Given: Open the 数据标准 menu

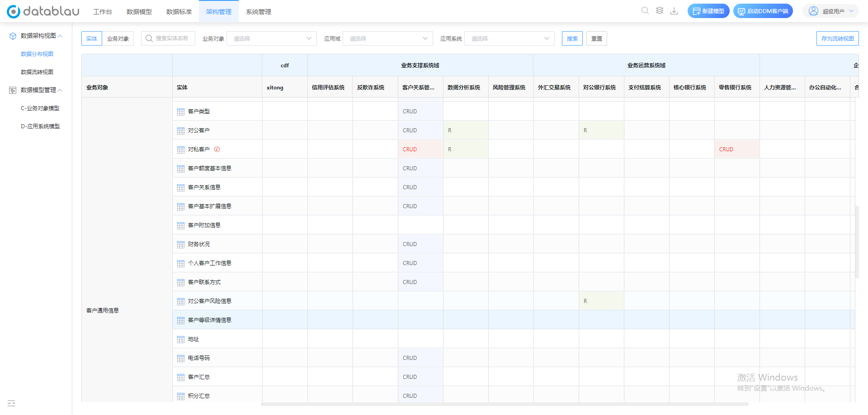Looking at the screenshot, I should tap(179, 12).
